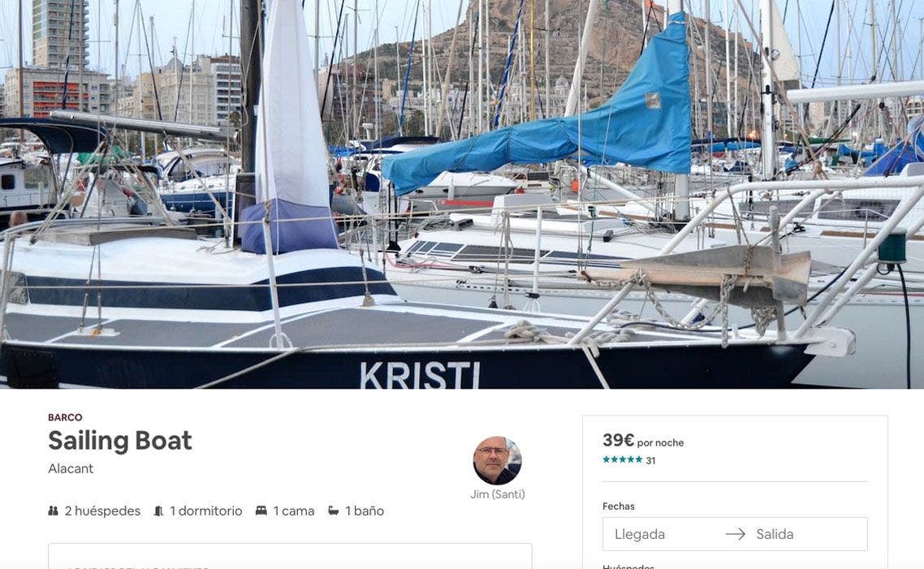
Task: Click the bed icon beside 1 cama
Action: (x=261, y=511)
